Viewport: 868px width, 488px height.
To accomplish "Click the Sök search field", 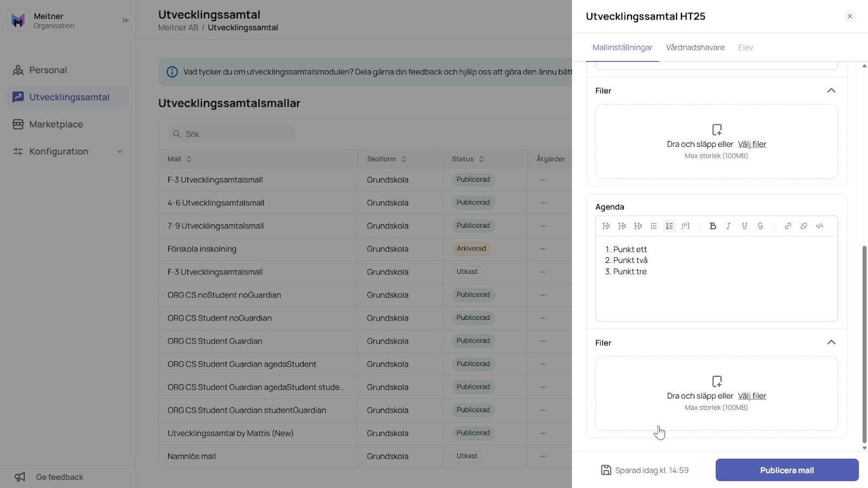I will (x=232, y=134).
